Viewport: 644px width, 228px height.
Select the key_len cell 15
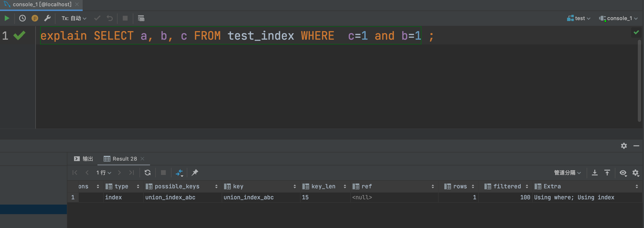tap(325, 197)
